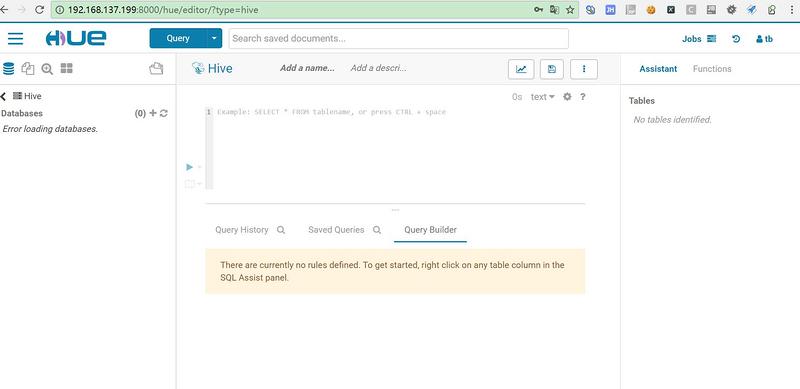Click the saved password key icon

(x=538, y=10)
